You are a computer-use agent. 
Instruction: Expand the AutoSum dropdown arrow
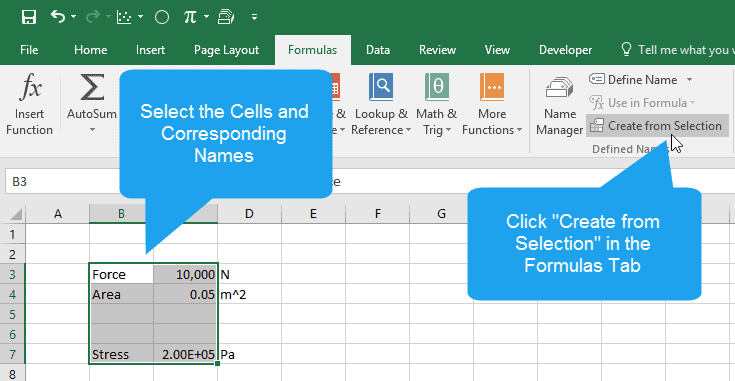[92, 129]
